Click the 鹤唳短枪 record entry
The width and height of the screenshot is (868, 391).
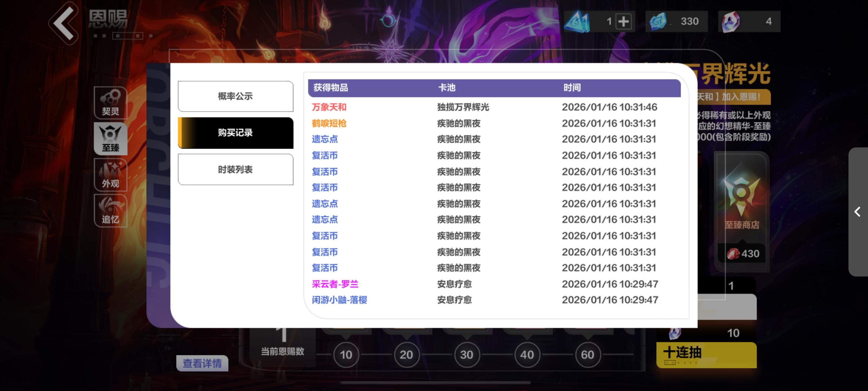point(329,124)
